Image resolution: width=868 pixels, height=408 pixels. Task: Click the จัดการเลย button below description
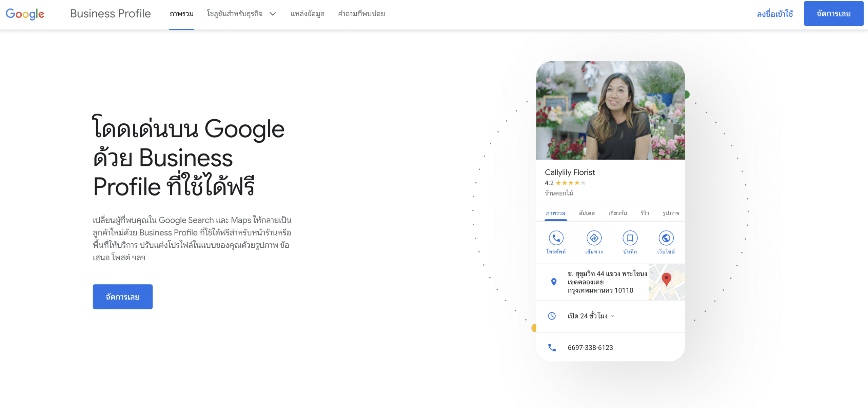point(123,297)
